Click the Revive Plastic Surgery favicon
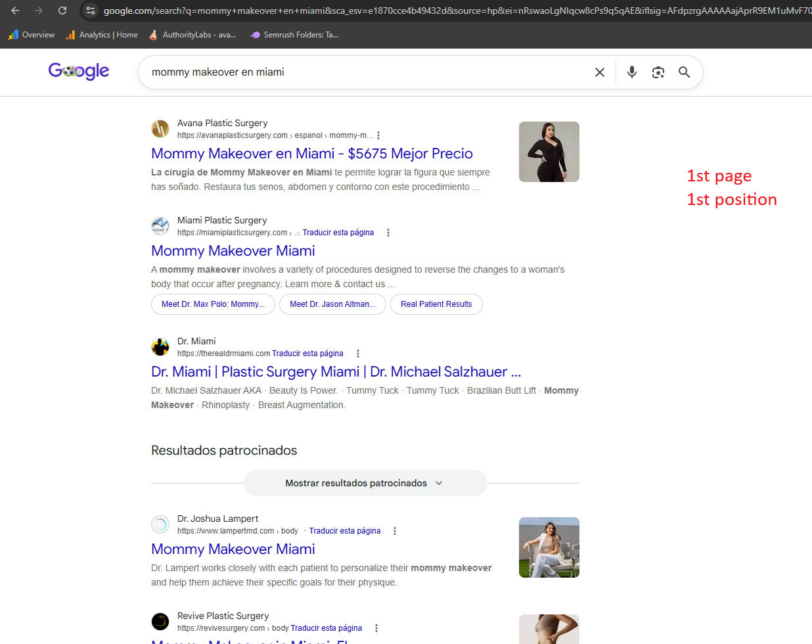This screenshot has width=812, height=644. 160,622
